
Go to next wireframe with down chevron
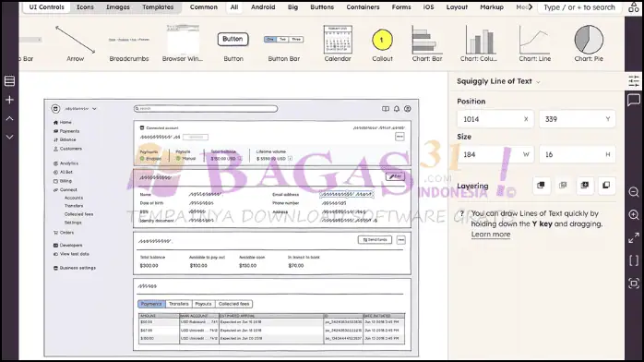[x=9, y=137]
